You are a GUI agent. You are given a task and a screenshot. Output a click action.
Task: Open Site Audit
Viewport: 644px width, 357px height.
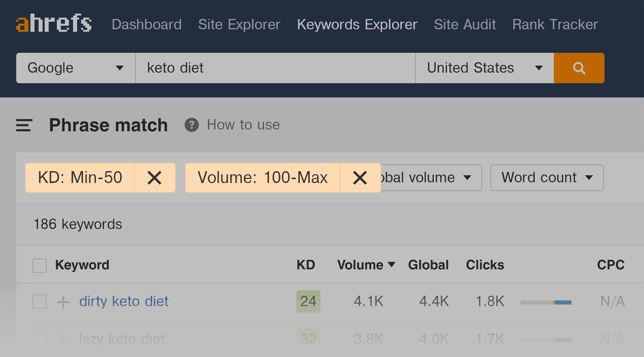(x=465, y=25)
